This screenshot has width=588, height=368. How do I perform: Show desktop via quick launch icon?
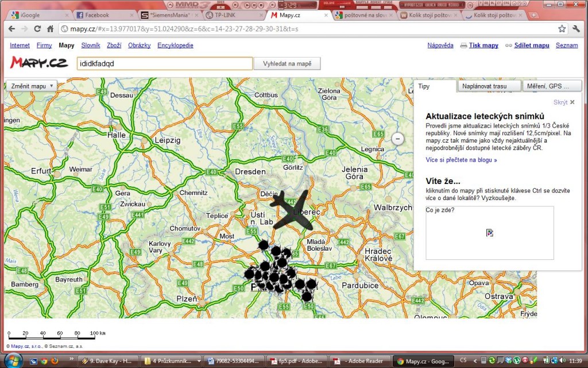(33, 361)
